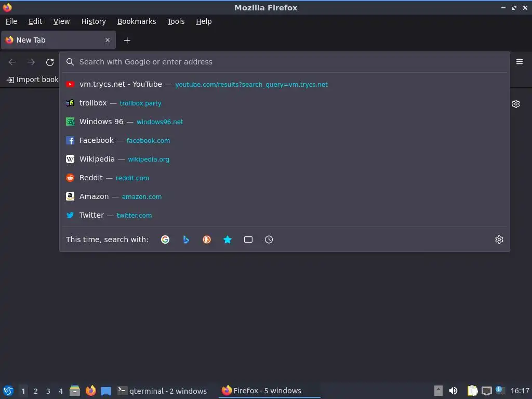Open new tab page personalize gear
Viewport: 532px width, 399px height.
click(x=516, y=104)
